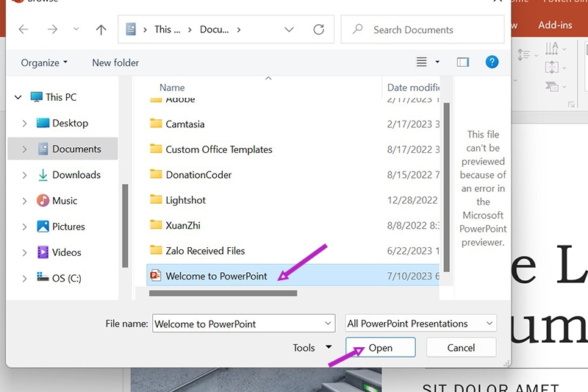Select the XuanZhi folder

point(293,226)
